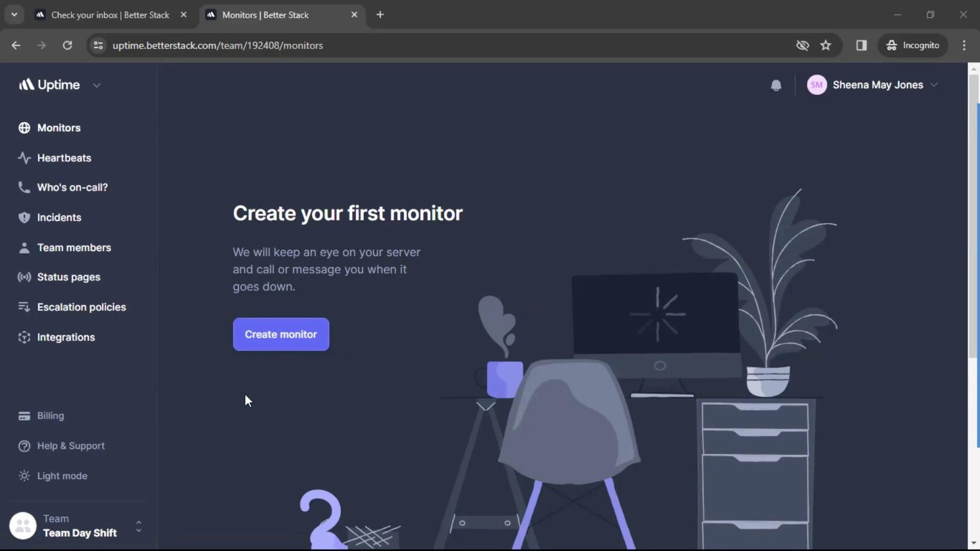Viewport: 980px width, 551px height.
Task: Open the Help & Support menu item
Action: (70, 446)
